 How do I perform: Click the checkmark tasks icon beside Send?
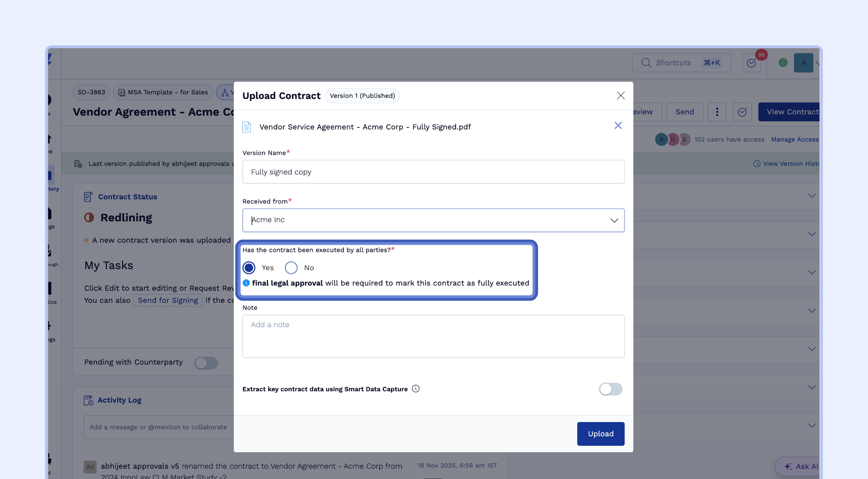point(742,112)
